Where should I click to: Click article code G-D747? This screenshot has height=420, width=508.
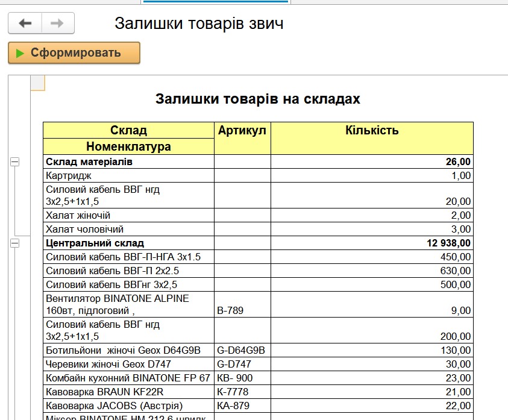coord(234,364)
